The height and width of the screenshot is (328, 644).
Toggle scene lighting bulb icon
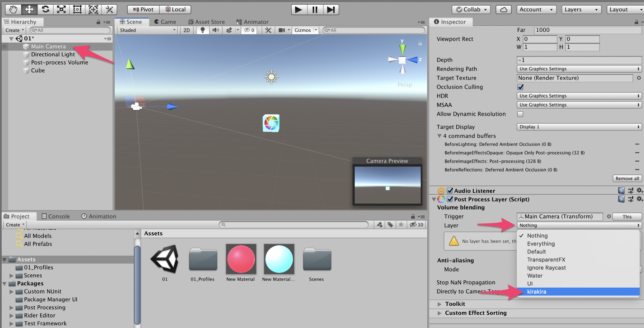point(203,30)
